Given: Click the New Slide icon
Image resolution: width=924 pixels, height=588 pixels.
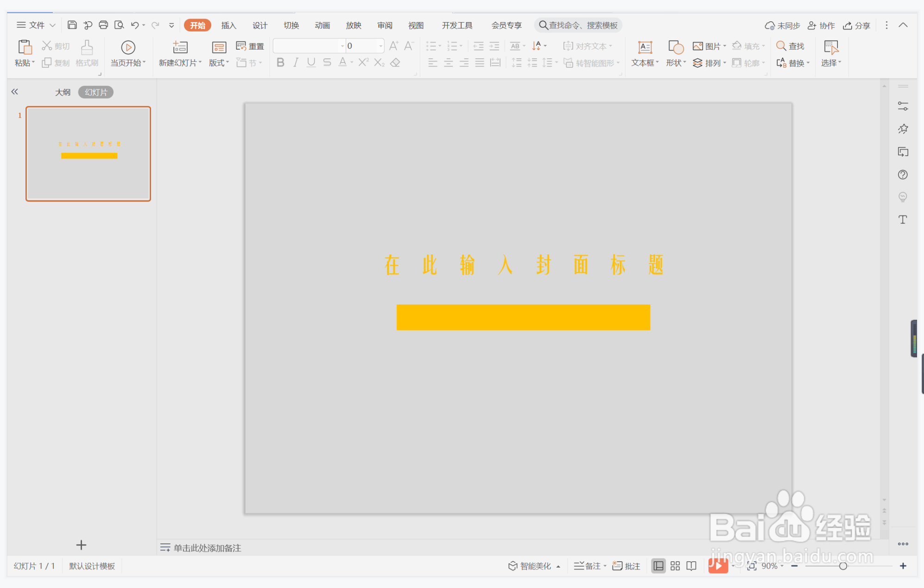Looking at the screenshot, I should click(x=180, y=47).
